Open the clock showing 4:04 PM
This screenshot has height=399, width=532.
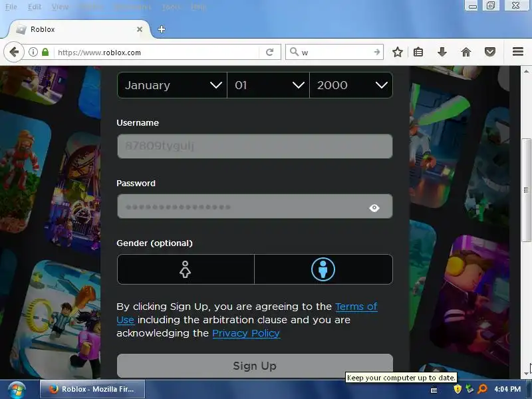click(507, 389)
